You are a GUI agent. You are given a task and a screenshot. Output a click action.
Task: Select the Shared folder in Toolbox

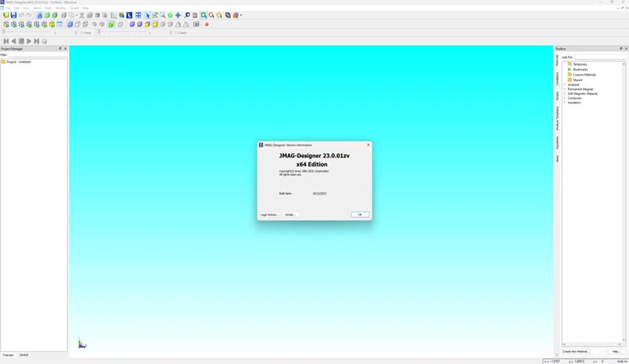(x=577, y=80)
